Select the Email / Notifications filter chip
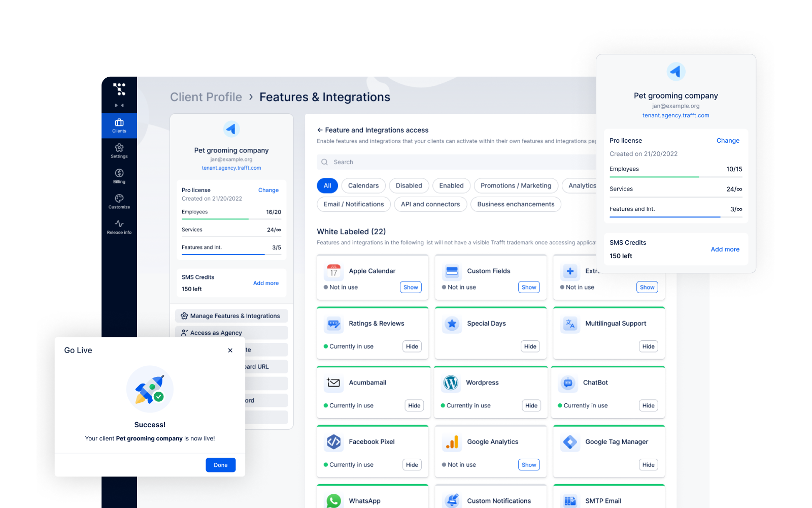Screen dimensions: 812x508 (x=354, y=204)
